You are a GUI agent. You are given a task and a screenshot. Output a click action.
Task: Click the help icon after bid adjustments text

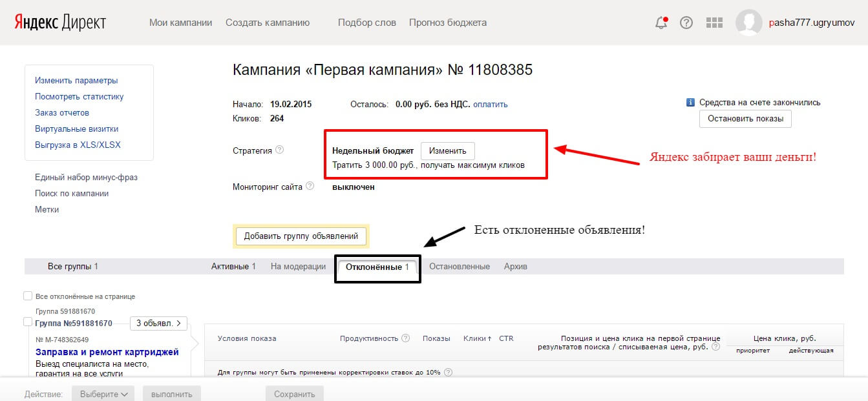tap(449, 373)
